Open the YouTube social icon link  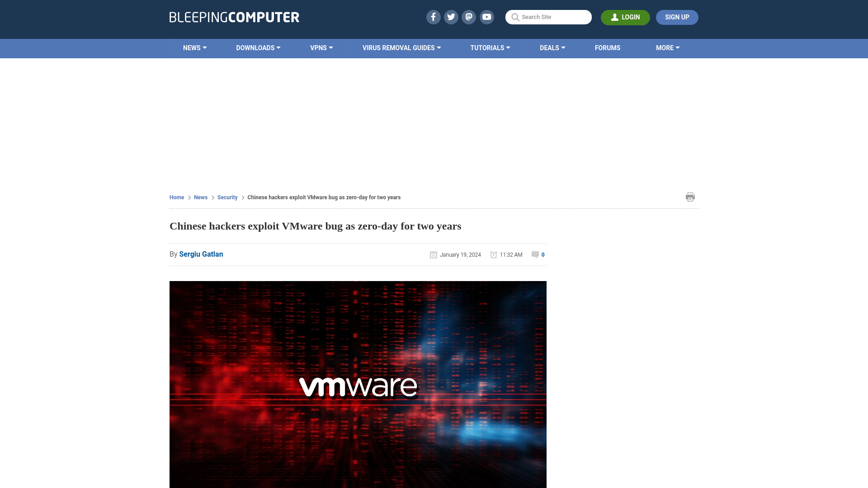486,17
